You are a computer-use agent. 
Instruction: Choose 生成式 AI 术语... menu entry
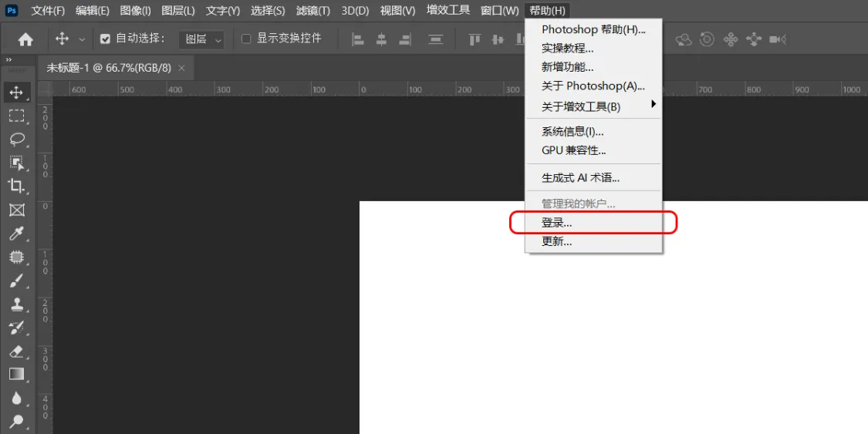[x=593, y=178]
